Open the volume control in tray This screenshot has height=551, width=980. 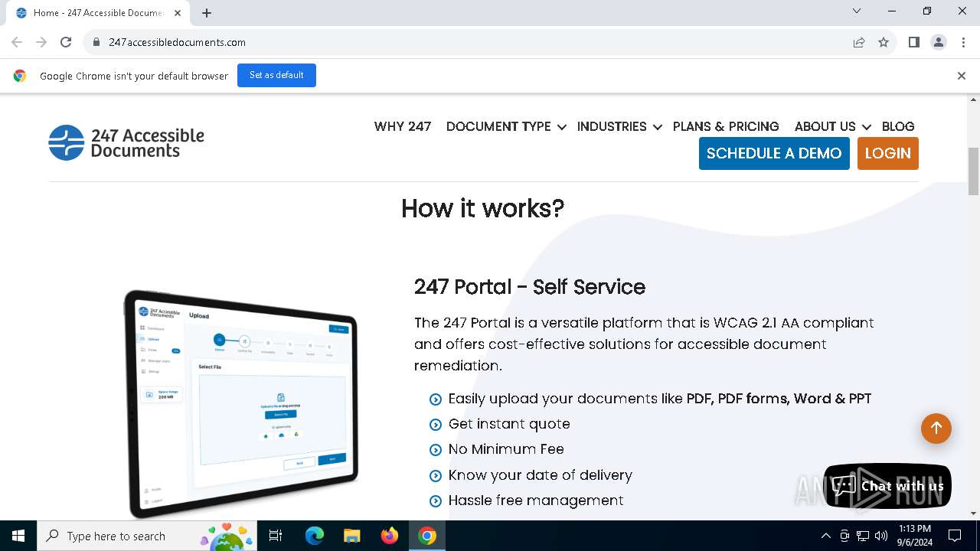tap(881, 536)
